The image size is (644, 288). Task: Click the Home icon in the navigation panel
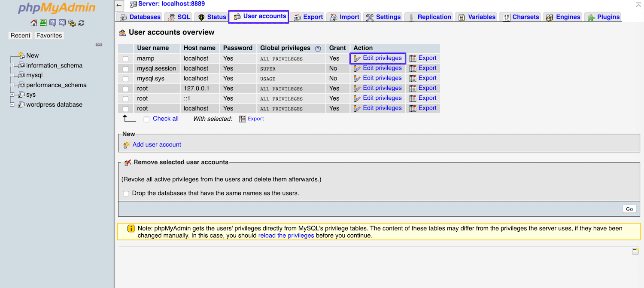pyautogui.click(x=34, y=23)
